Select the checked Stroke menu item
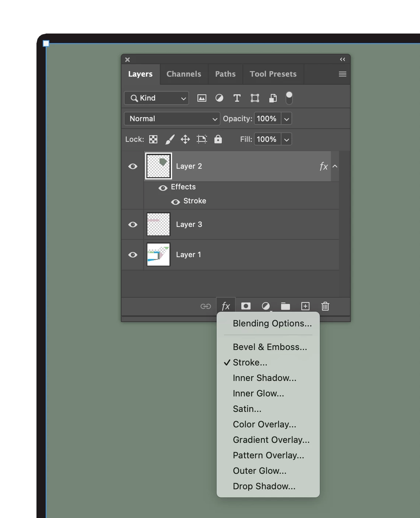The width and height of the screenshot is (420, 518). pos(268,363)
